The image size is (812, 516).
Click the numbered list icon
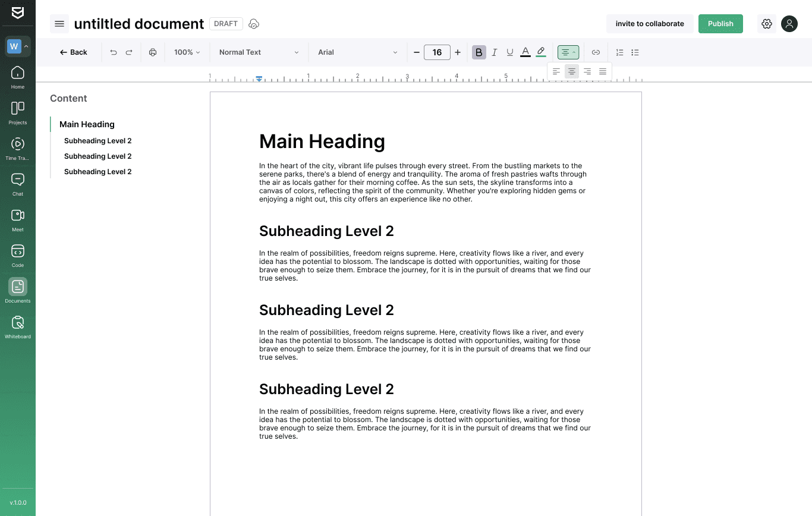tap(619, 52)
